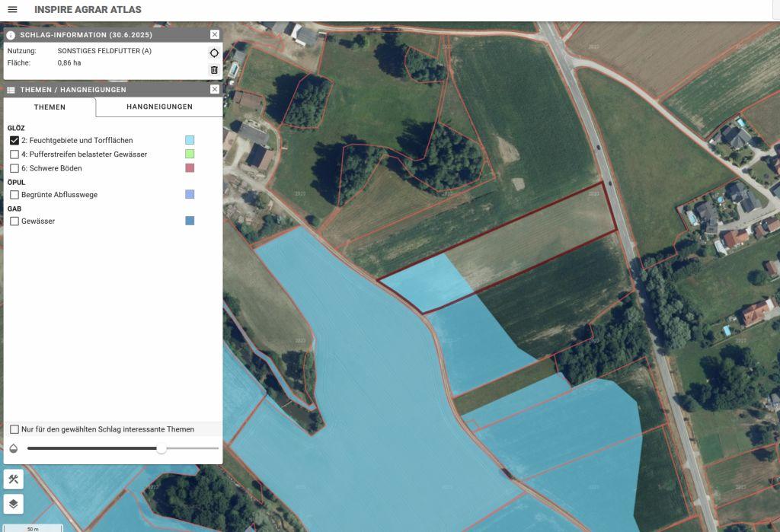Open the map layers button

click(x=14, y=504)
